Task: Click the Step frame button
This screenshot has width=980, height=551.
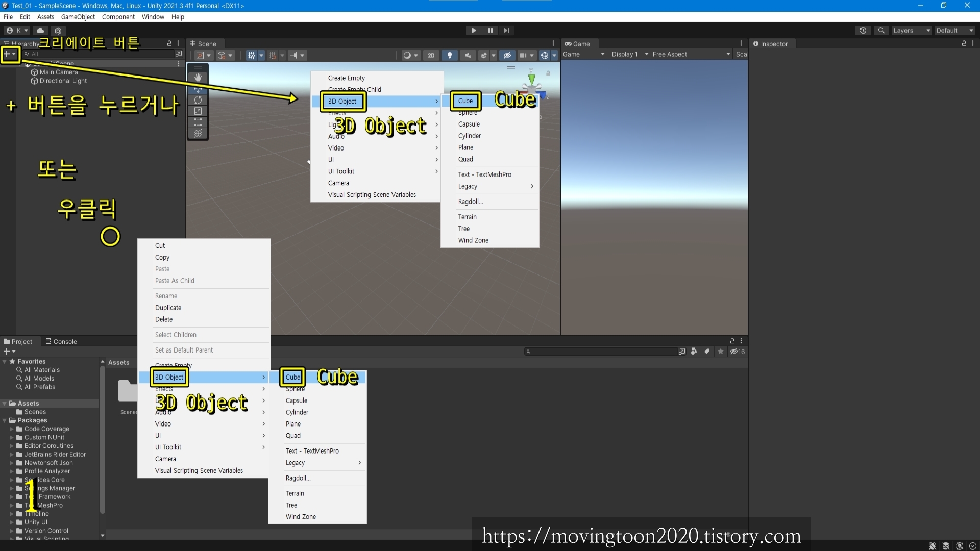Action: [506, 31]
